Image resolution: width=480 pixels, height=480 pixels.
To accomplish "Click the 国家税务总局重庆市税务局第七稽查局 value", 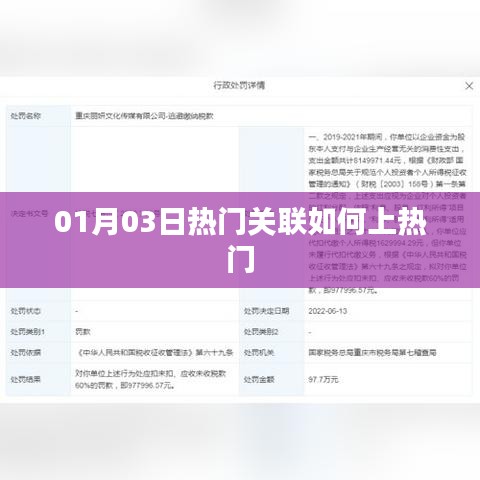I will click(372, 353).
